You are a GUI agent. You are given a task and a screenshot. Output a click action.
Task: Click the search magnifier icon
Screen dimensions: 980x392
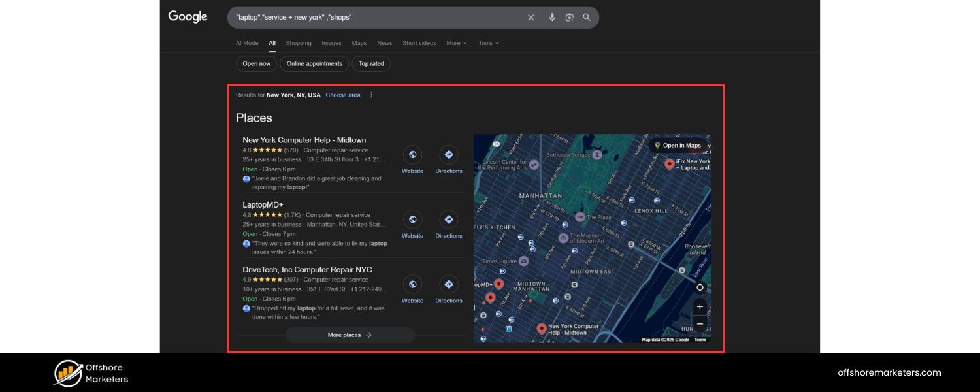tap(586, 17)
